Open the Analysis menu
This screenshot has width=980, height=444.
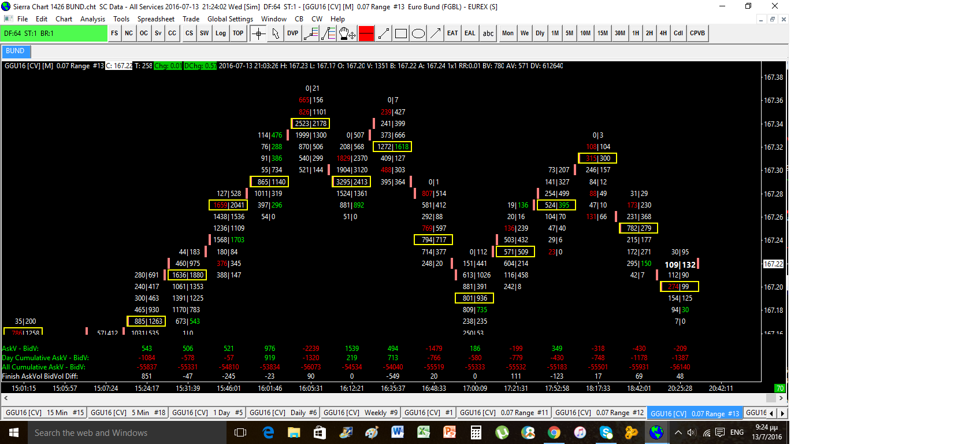pyautogui.click(x=92, y=19)
